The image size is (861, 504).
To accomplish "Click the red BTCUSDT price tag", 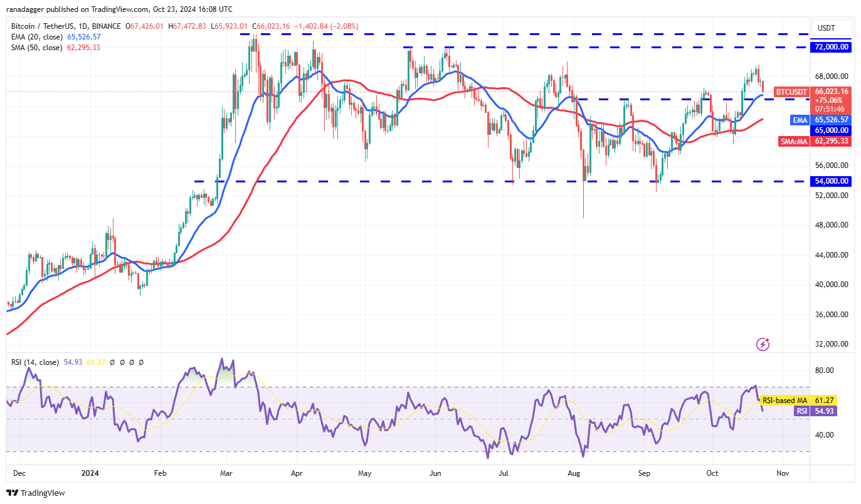I will 792,92.
